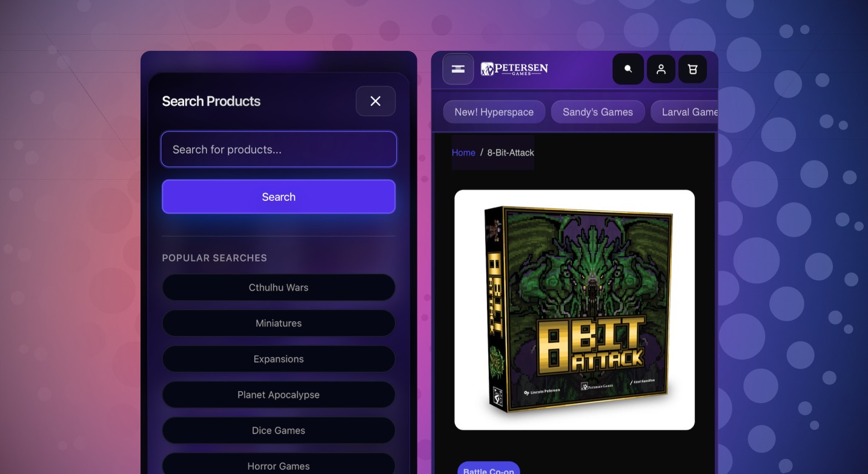
Task: Open the New! Hyperspace tab
Action: pyautogui.click(x=494, y=112)
